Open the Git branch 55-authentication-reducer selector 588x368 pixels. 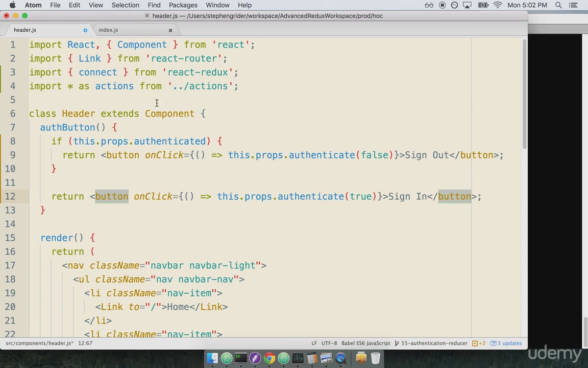pos(434,343)
